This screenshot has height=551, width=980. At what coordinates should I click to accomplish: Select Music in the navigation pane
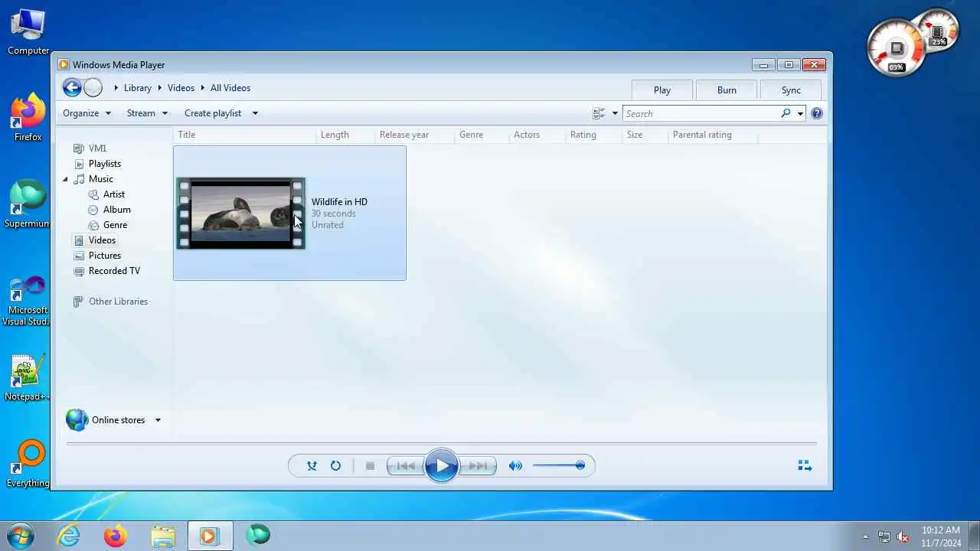pos(100,179)
